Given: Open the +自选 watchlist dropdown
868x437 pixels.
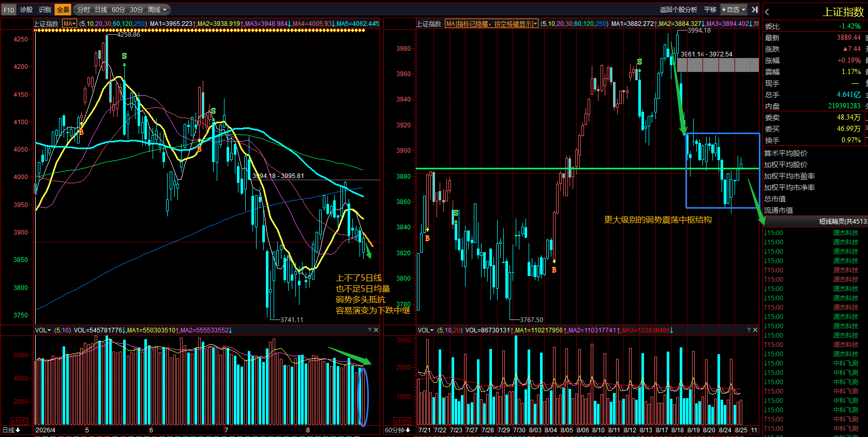Looking at the screenshot, I should pyautogui.click(x=734, y=10).
